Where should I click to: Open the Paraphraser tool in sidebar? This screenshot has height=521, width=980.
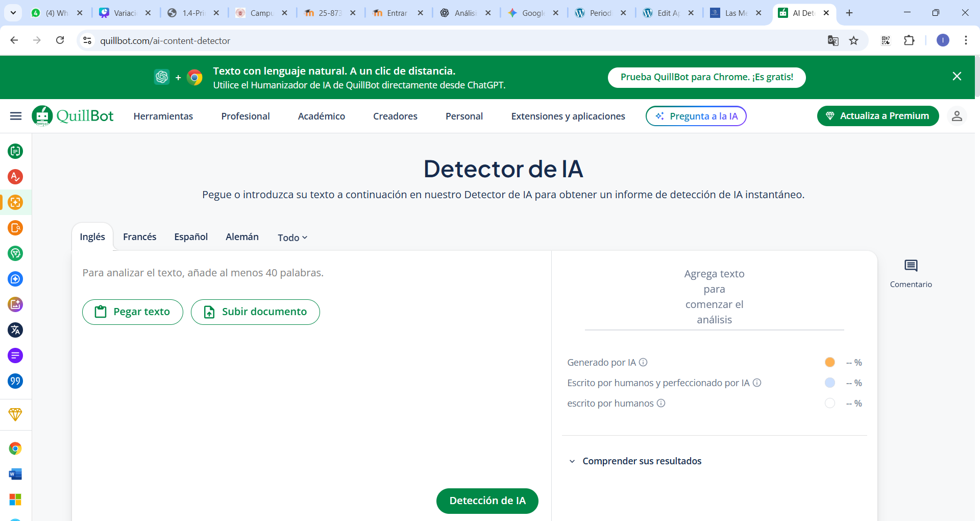(x=15, y=151)
